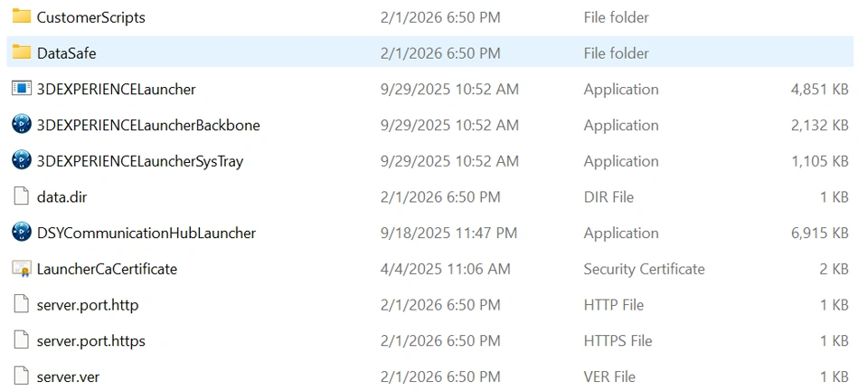Click the CustomScripts folder icon

tap(22, 17)
